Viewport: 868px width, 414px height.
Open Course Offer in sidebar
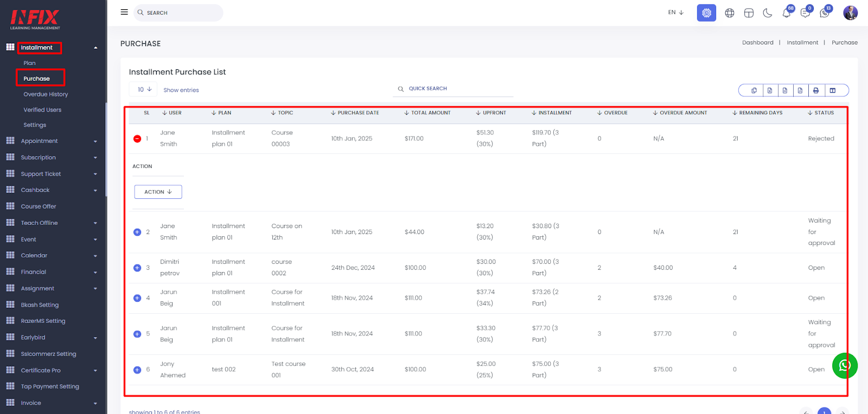39,206
